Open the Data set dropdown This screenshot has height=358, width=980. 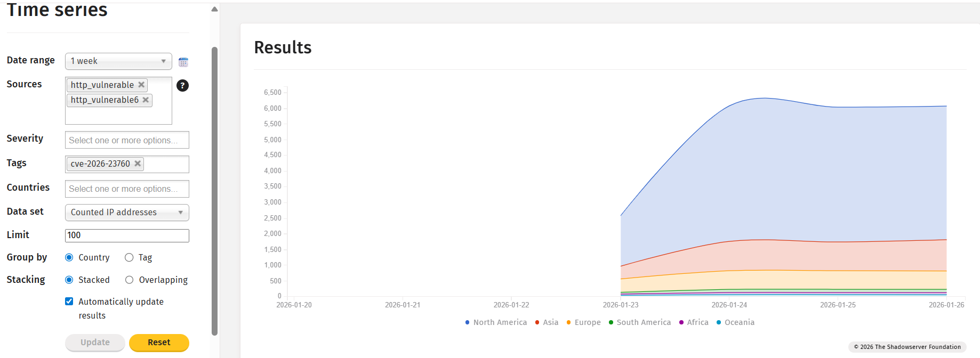coord(127,213)
